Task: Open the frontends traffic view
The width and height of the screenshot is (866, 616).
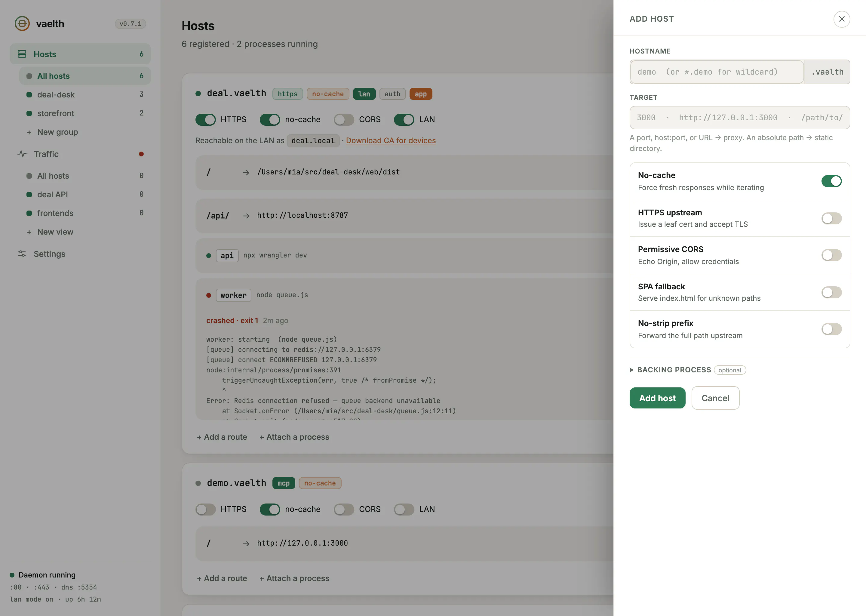Action: pos(85,213)
